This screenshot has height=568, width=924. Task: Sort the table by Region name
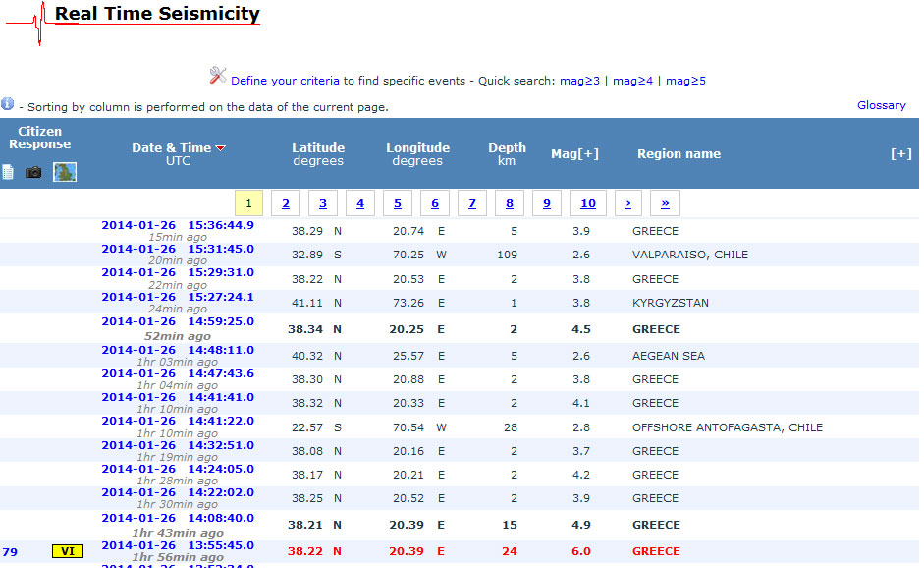(x=679, y=154)
